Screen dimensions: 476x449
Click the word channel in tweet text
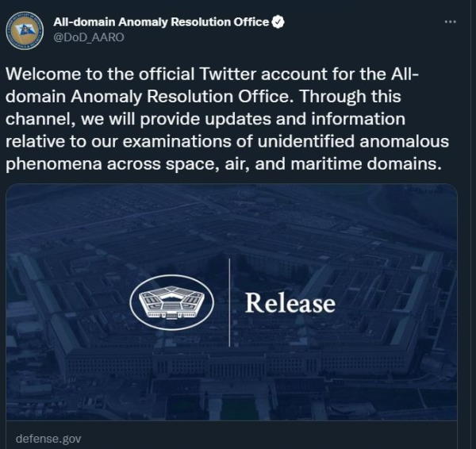[x=38, y=119]
